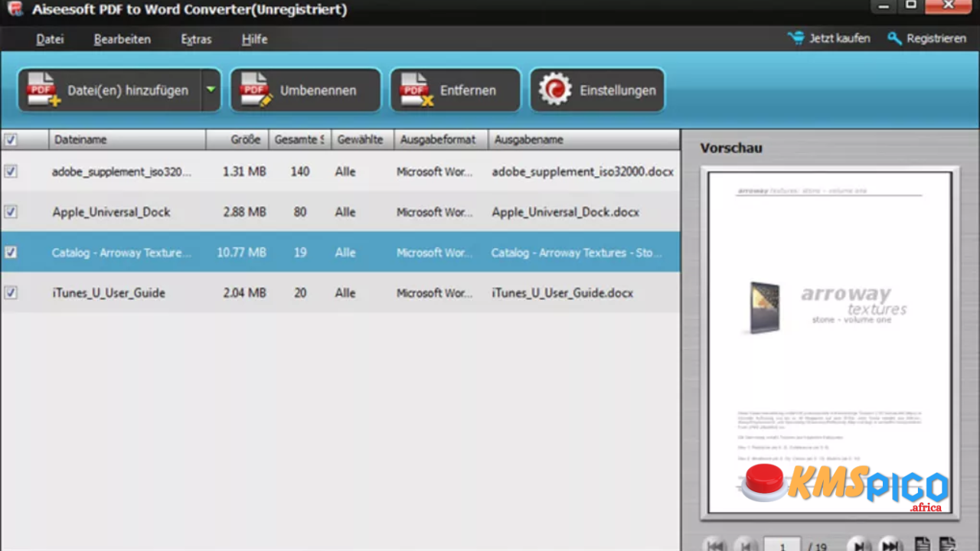Screen dimensions: 980x551
Task: Open the Microsoft Wor... format for Apple_Universal_Dock
Action: coord(434,212)
